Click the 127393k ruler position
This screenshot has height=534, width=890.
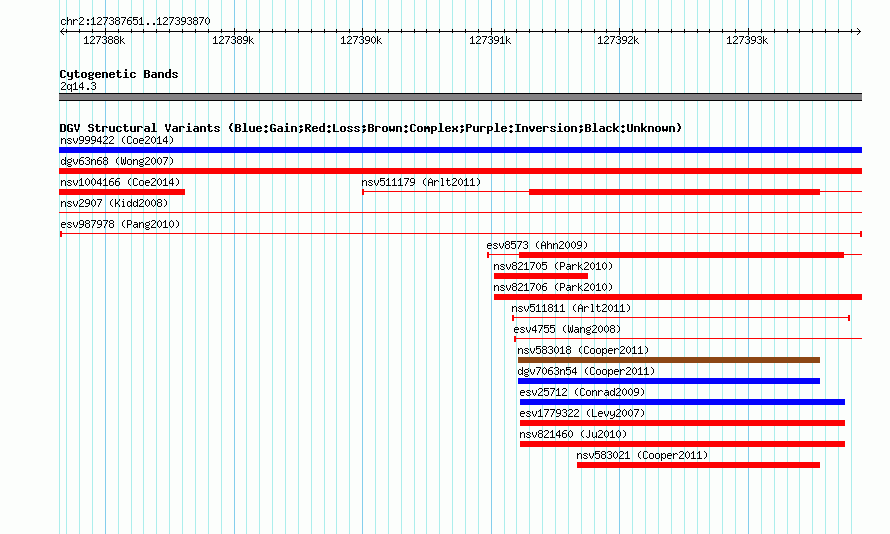click(x=747, y=40)
